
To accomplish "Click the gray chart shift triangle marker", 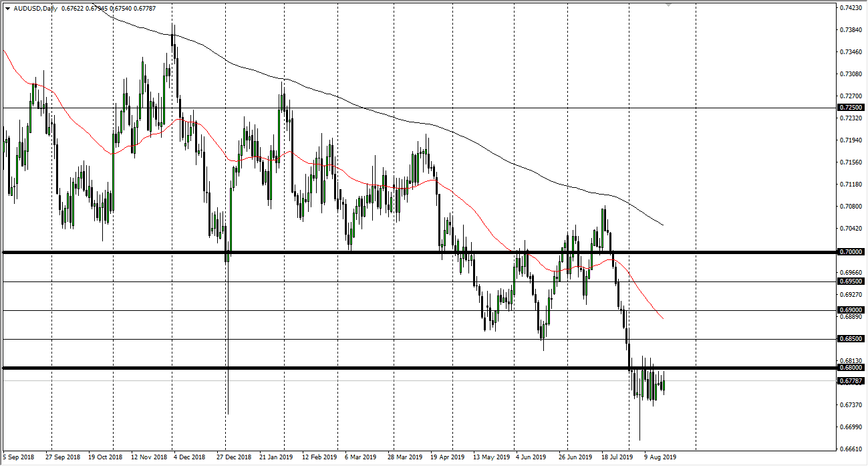I will point(668,5).
